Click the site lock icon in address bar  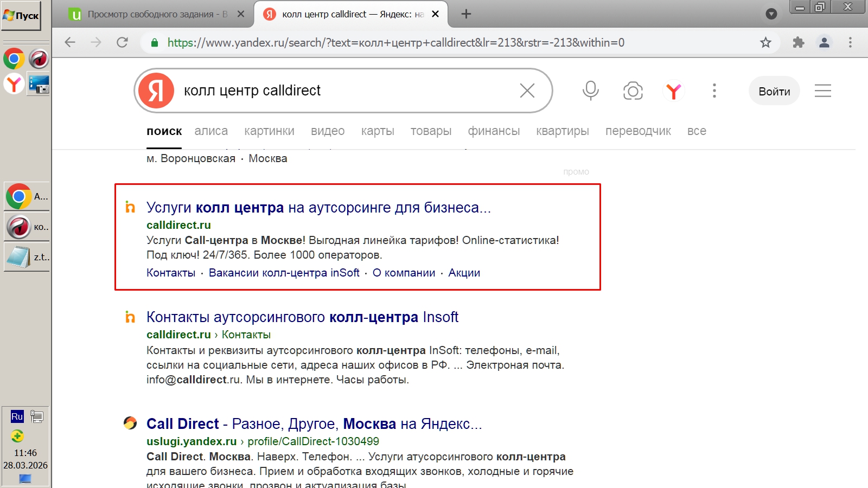point(155,42)
